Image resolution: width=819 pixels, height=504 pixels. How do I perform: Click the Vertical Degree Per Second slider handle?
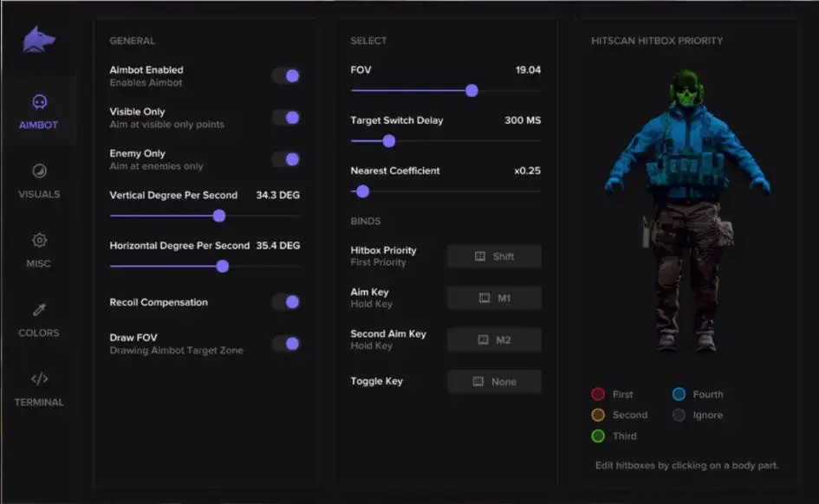(x=219, y=216)
